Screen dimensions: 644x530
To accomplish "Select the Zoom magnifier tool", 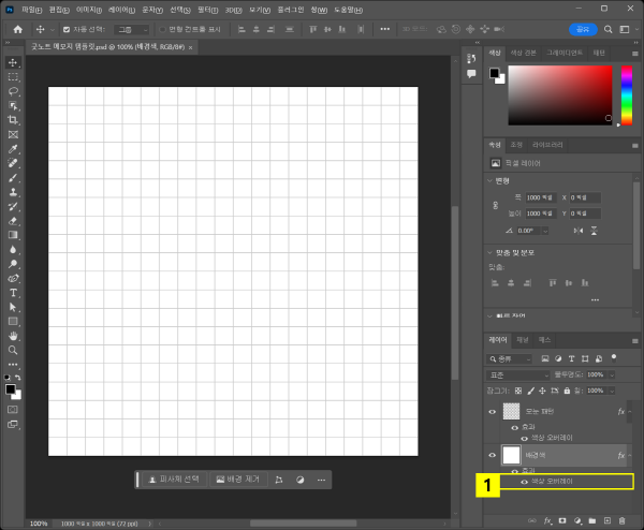I will click(13, 350).
